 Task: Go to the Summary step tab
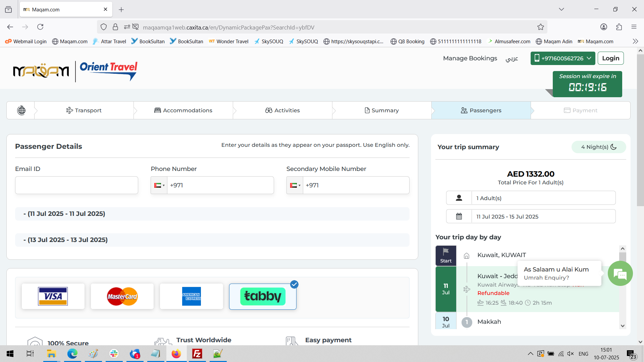pos(382,110)
